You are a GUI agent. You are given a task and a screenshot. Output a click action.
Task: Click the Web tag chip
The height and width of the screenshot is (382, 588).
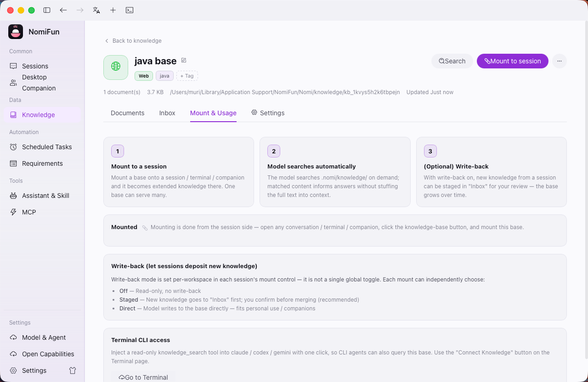pyautogui.click(x=144, y=76)
